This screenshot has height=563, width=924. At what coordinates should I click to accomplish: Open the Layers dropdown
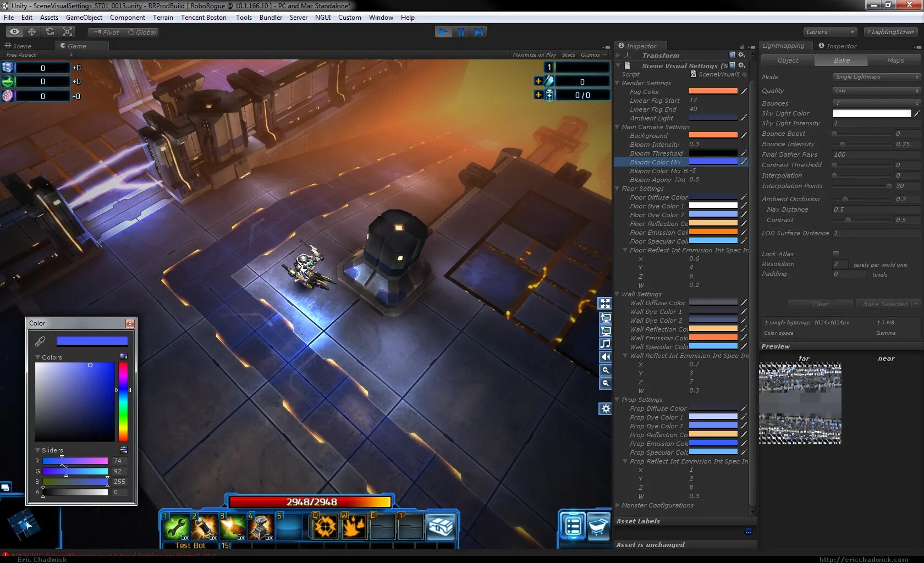[829, 32]
